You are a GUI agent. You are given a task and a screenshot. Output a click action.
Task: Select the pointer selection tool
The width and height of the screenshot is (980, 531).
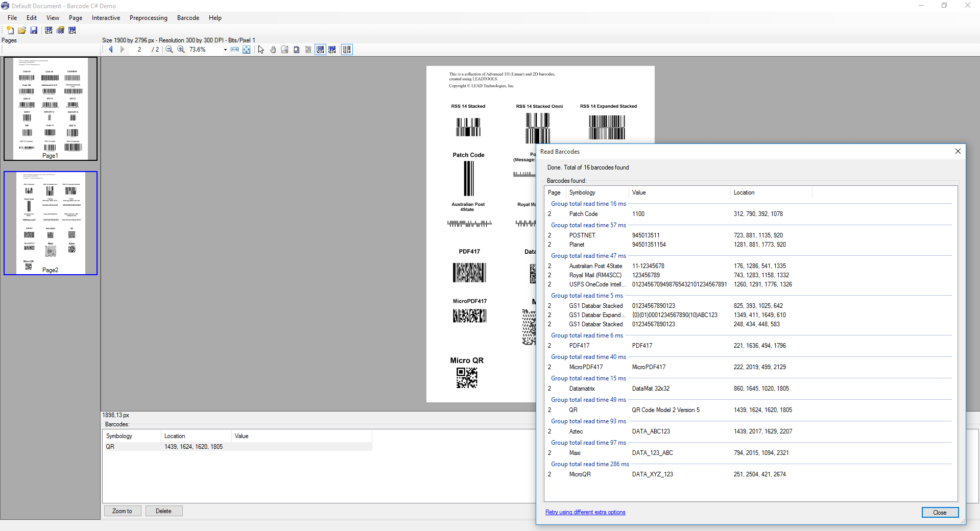(261, 50)
